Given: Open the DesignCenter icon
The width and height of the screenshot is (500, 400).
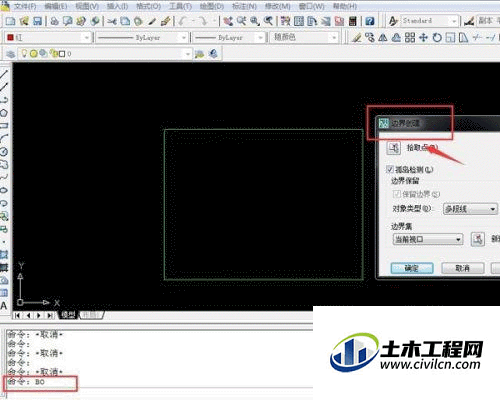Looking at the screenshot, I should point(299,21).
